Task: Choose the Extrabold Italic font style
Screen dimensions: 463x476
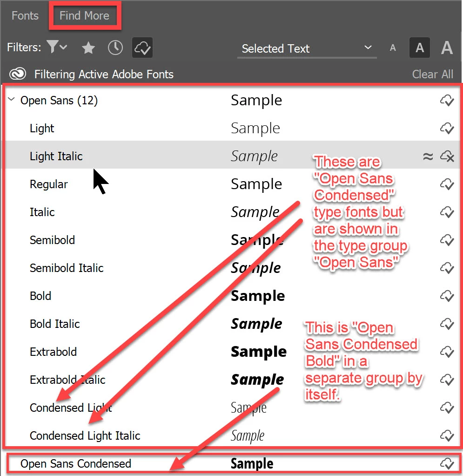Action: pos(67,380)
